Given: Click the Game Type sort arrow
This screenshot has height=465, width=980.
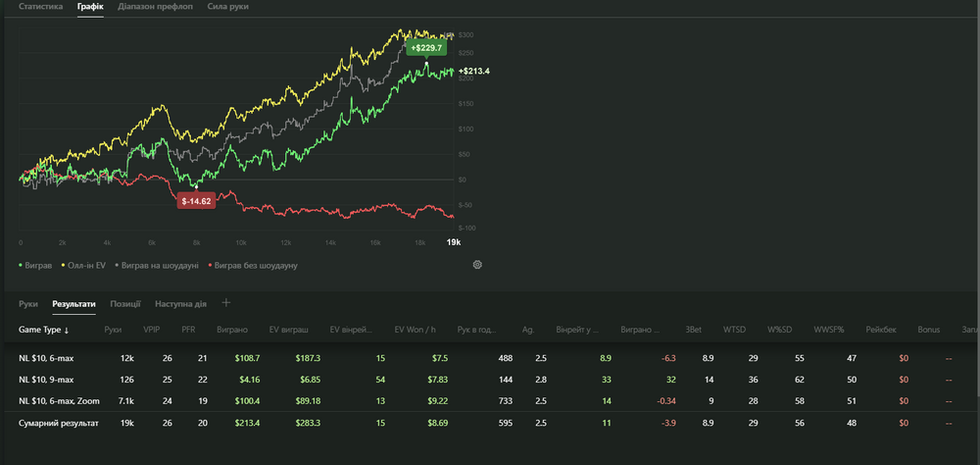Looking at the screenshot, I should click(x=67, y=331).
